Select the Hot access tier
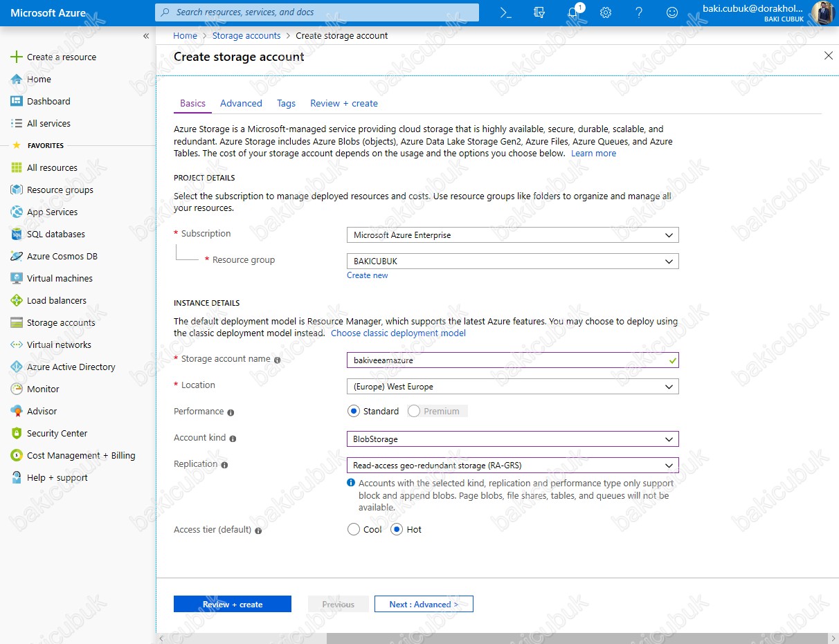Screen dimensions: 839x644 pos(397,530)
